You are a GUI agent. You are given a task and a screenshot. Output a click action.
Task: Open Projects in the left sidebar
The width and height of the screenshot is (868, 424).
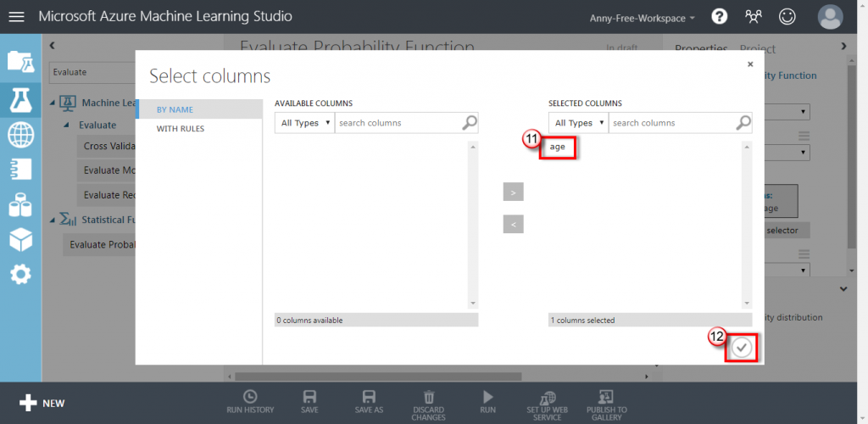20,61
